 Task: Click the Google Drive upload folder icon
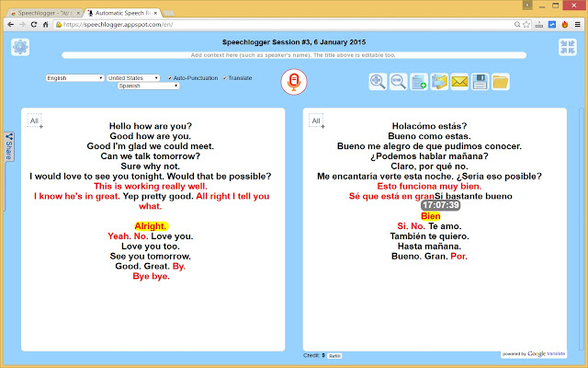pyautogui.click(x=439, y=82)
